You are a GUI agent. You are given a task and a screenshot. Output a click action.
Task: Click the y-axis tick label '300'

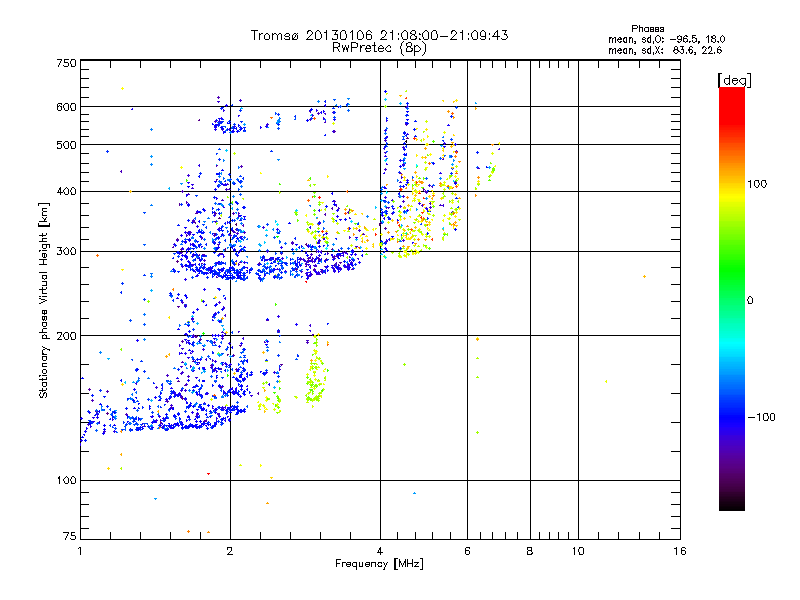66,252
